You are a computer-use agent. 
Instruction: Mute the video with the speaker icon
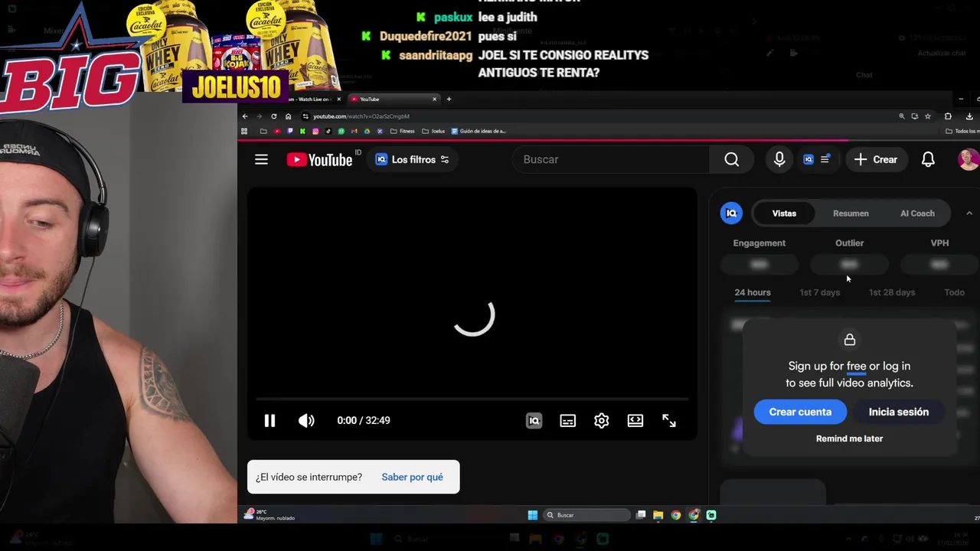click(x=306, y=420)
